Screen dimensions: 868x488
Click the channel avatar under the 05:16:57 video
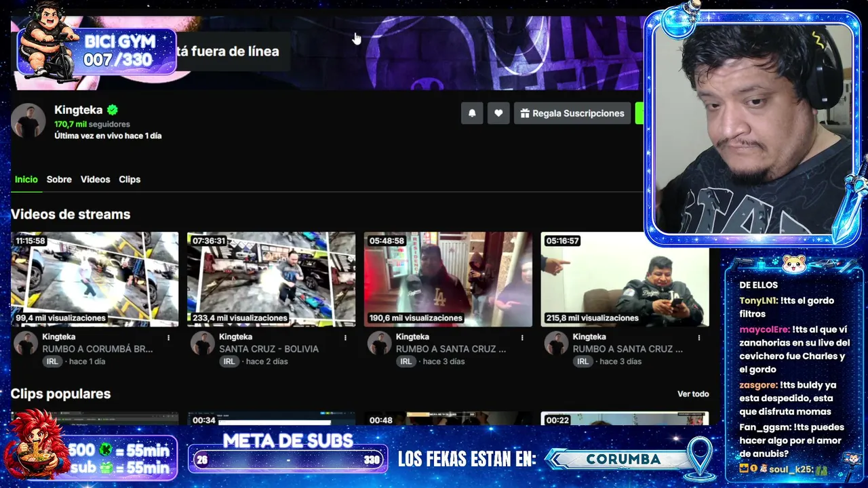[x=557, y=343]
